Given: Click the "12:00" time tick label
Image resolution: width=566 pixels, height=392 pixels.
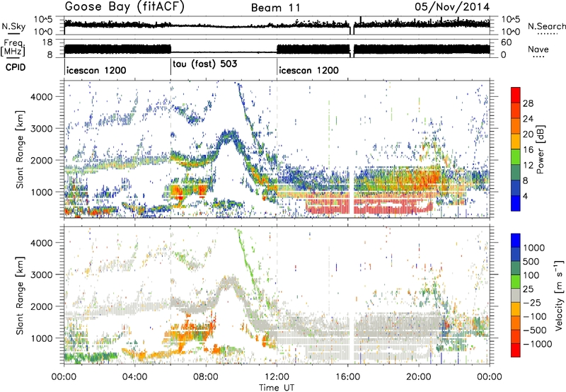Looking at the screenshot, I should [x=277, y=377].
